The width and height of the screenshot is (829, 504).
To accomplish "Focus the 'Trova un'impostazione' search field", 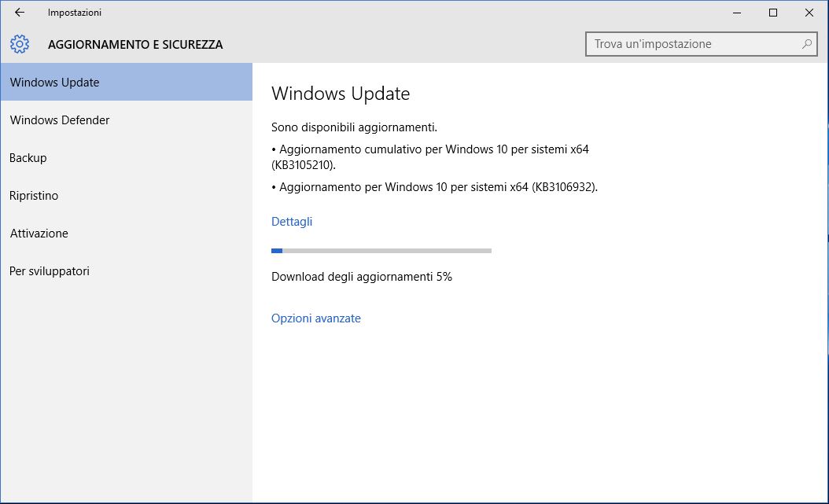I will point(701,44).
